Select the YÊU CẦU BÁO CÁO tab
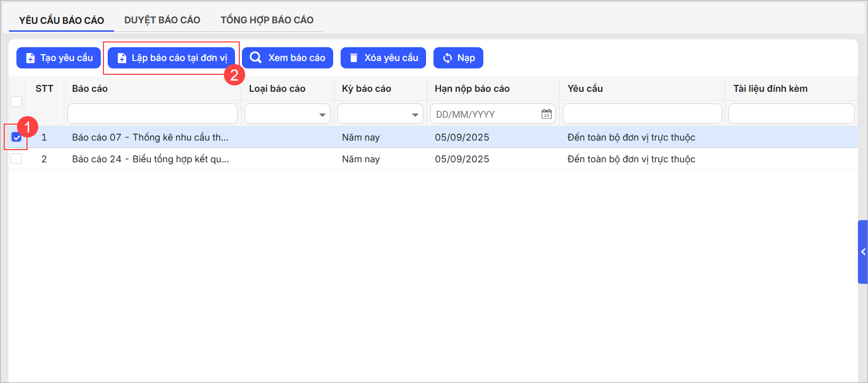868x383 pixels. pos(62,20)
